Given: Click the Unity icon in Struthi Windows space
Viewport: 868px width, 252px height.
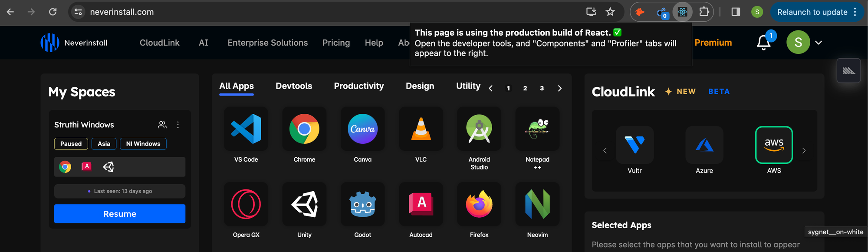Looking at the screenshot, I should click(x=108, y=167).
